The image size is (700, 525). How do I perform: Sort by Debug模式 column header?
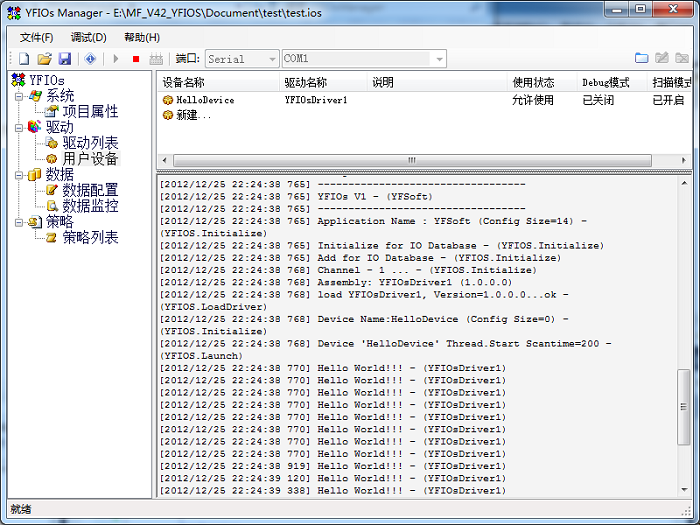612,83
